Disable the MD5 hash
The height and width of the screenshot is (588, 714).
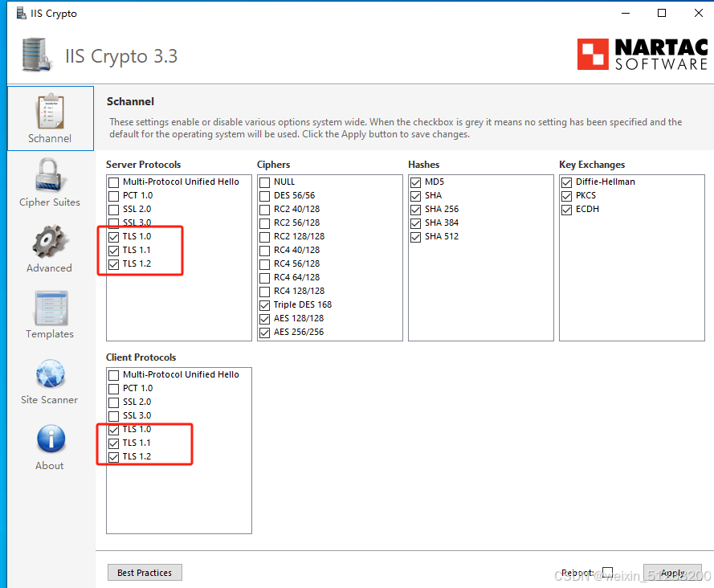point(415,182)
